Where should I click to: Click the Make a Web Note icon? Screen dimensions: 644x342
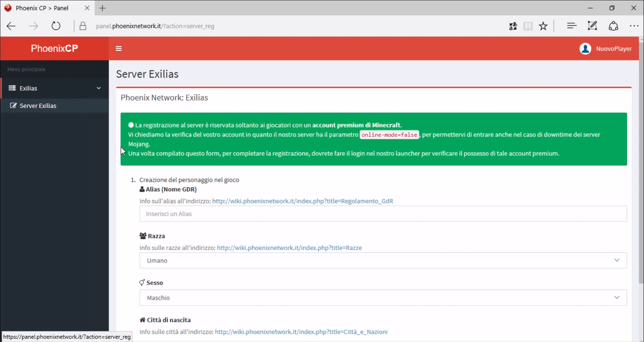click(x=592, y=26)
